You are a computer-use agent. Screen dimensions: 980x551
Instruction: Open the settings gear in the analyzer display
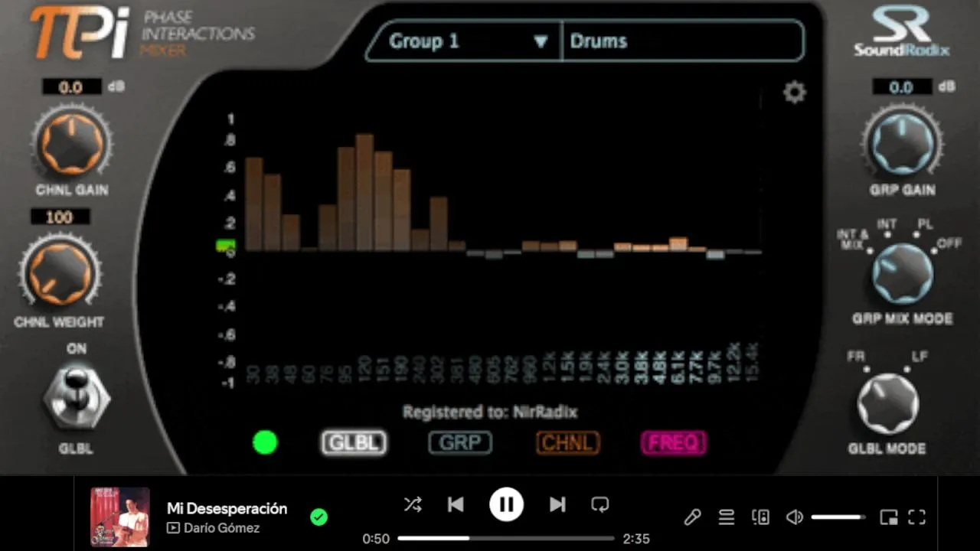[x=795, y=93]
